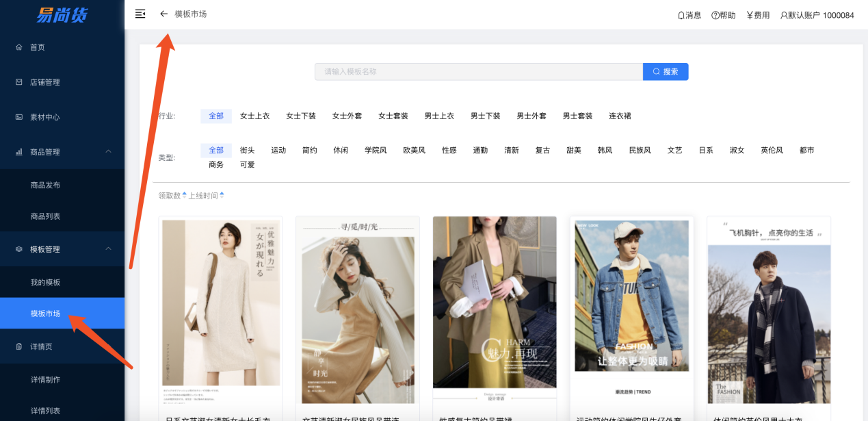This screenshot has width=868, height=421.
Task: Open the white sweater dress template thumbnail
Action: pos(221,311)
